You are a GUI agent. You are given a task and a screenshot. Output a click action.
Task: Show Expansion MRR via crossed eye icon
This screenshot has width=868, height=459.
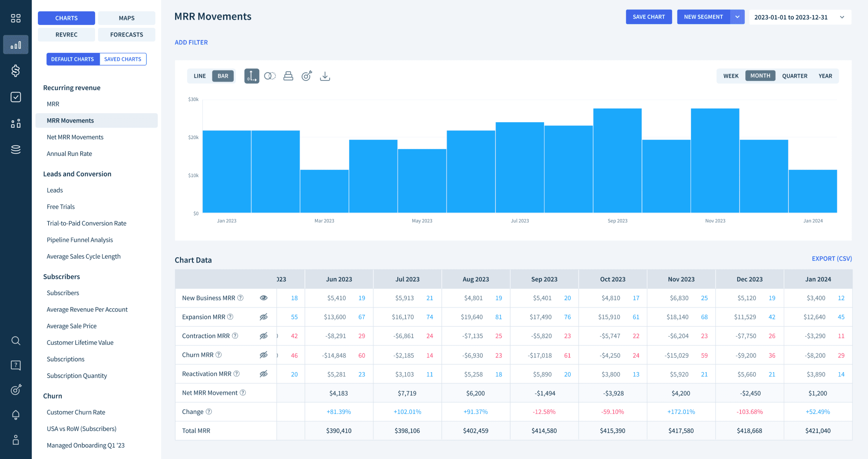click(263, 317)
